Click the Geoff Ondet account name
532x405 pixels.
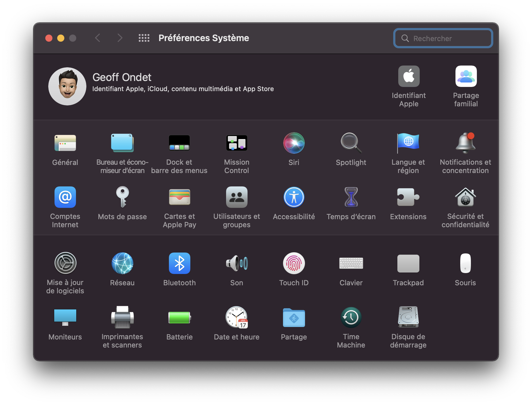click(122, 77)
